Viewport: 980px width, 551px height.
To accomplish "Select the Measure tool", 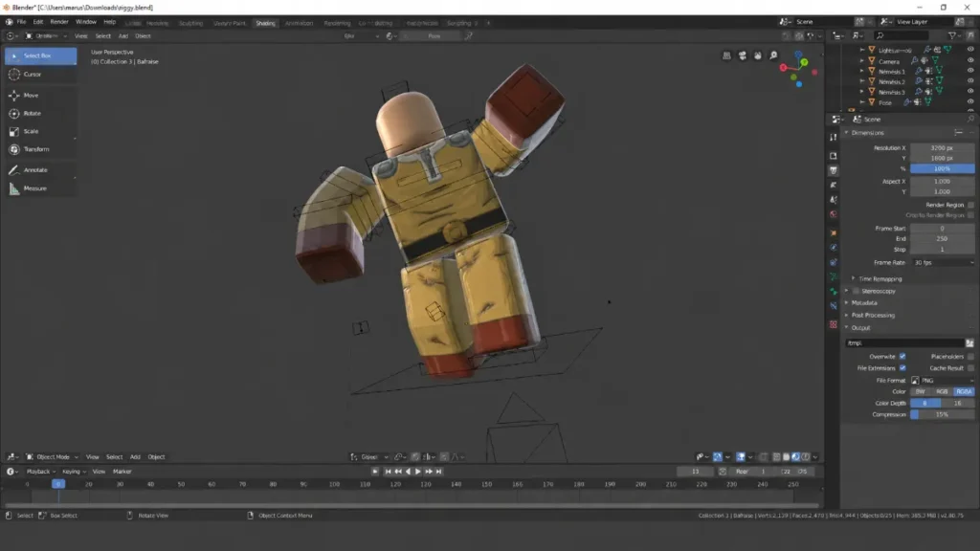I will click(40, 188).
